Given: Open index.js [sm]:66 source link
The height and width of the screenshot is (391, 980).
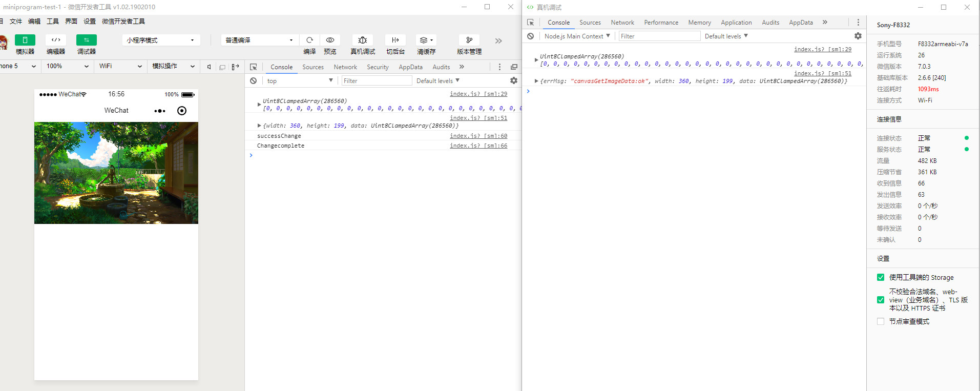Looking at the screenshot, I should pos(478,146).
